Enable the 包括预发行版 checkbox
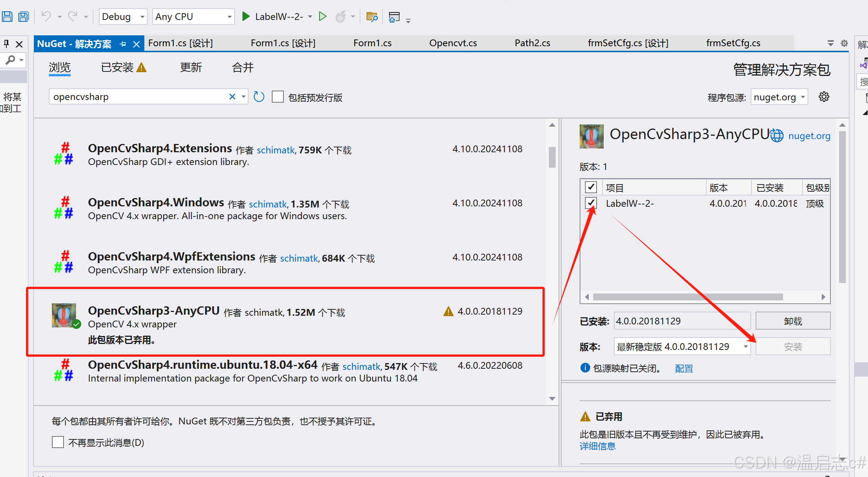 [277, 97]
